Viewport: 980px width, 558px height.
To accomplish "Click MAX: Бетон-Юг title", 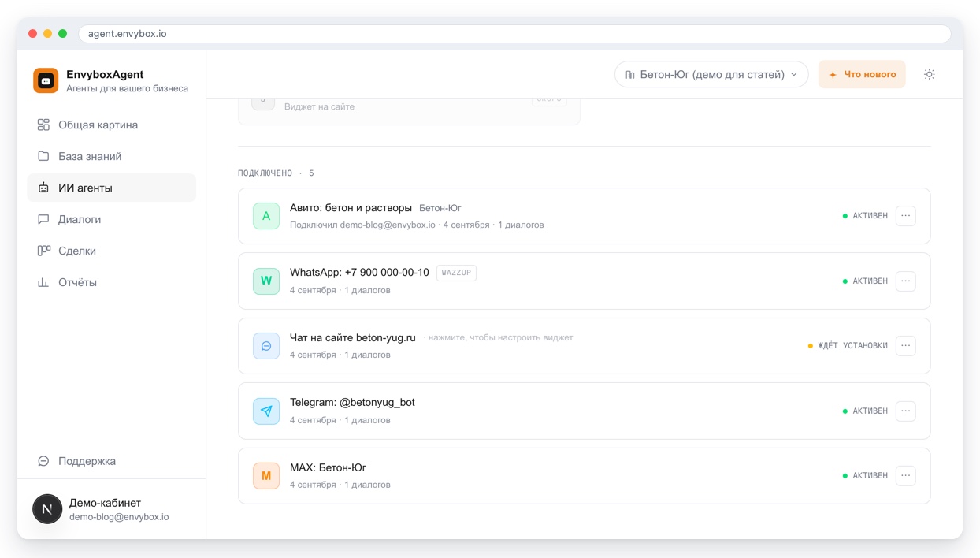I will 328,467.
